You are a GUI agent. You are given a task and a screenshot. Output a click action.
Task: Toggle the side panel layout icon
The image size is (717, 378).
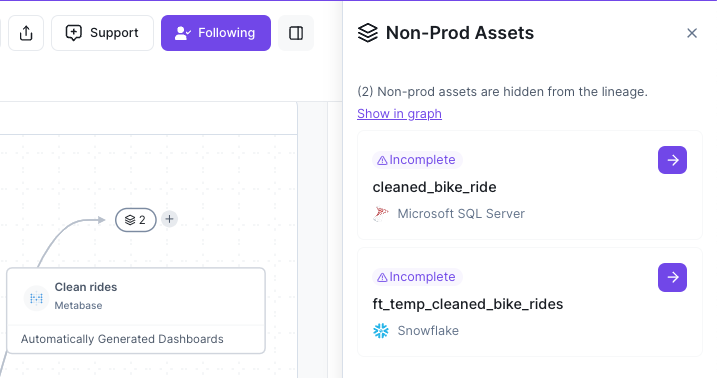click(x=296, y=33)
